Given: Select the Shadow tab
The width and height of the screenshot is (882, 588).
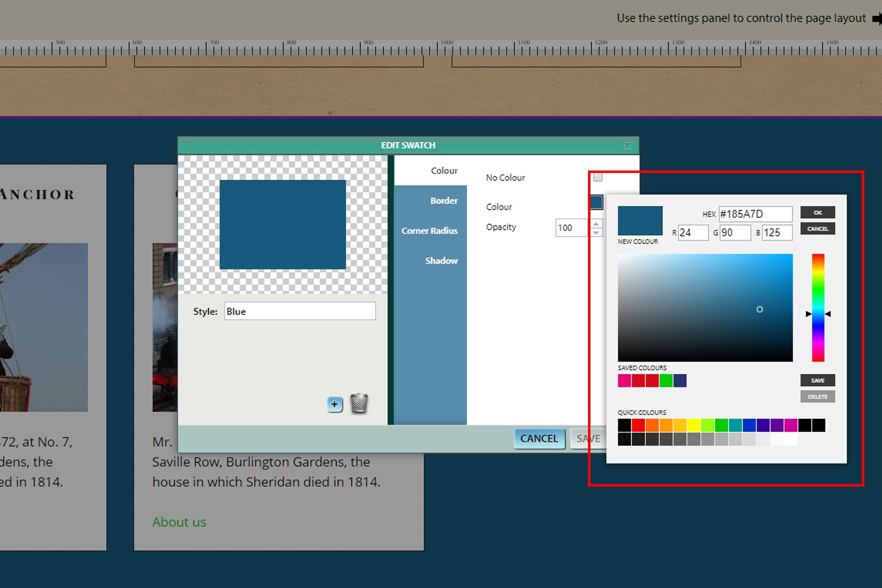Looking at the screenshot, I should pyautogui.click(x=441, y=260).
